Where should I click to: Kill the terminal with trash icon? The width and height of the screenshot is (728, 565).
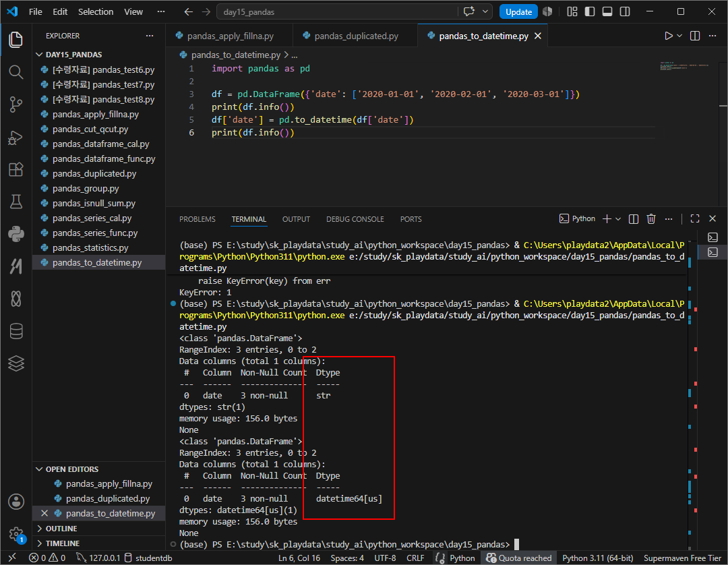pyautogui.click(x=651, y=218)
